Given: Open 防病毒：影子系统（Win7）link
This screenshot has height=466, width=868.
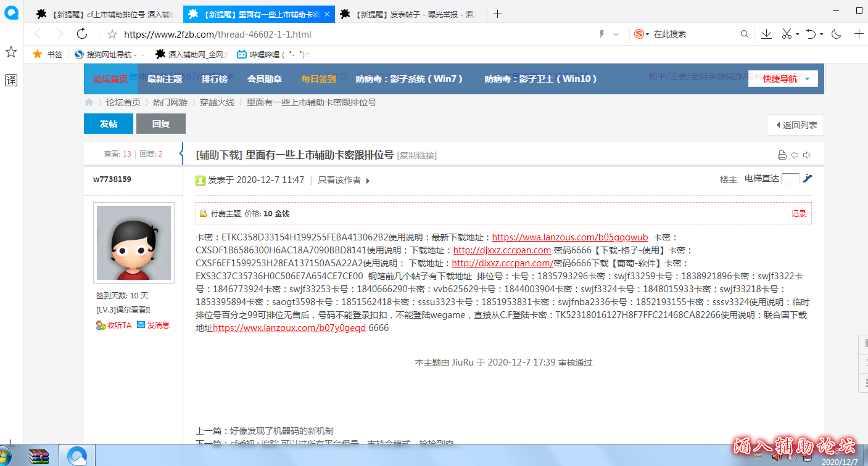Looking at the screenshot, I should point(409,79).
